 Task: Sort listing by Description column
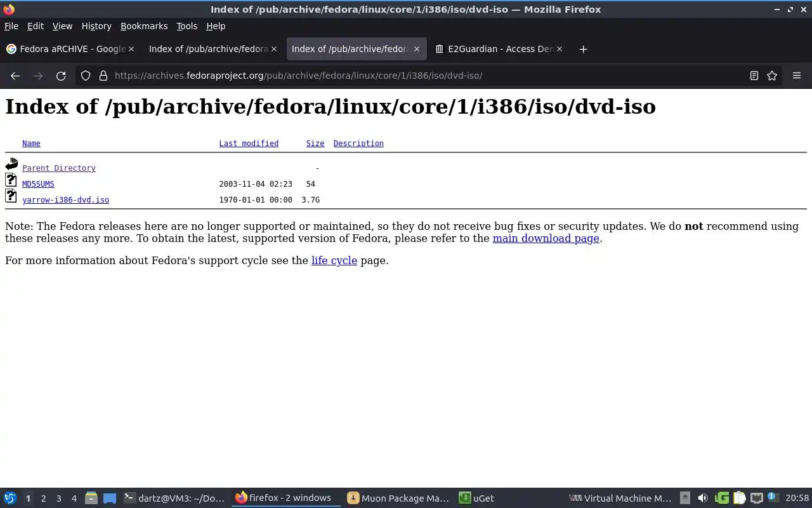[x=358, y=144]
